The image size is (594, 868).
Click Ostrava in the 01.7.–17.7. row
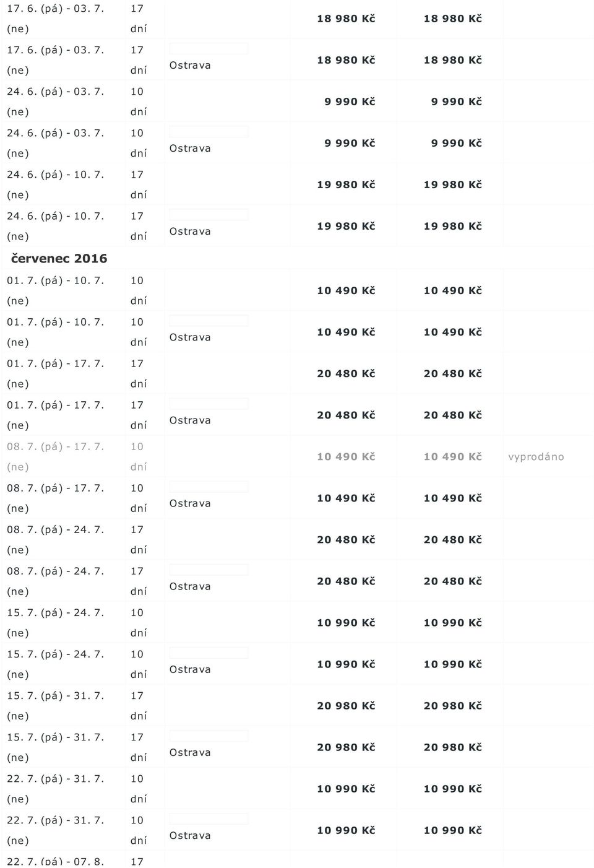tap(190, 420)
